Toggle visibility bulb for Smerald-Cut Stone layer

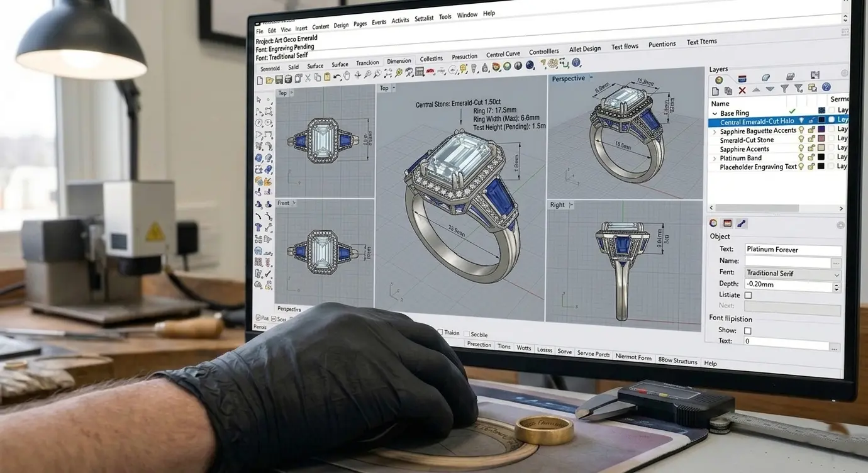(801, 139)
